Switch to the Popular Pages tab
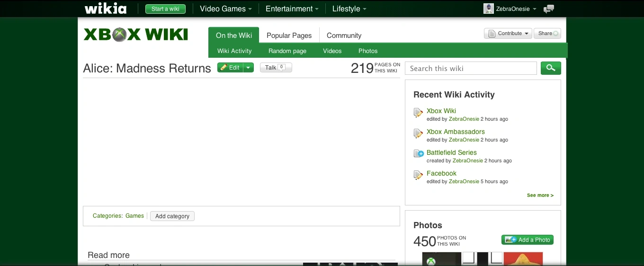 tap(289, 35)
